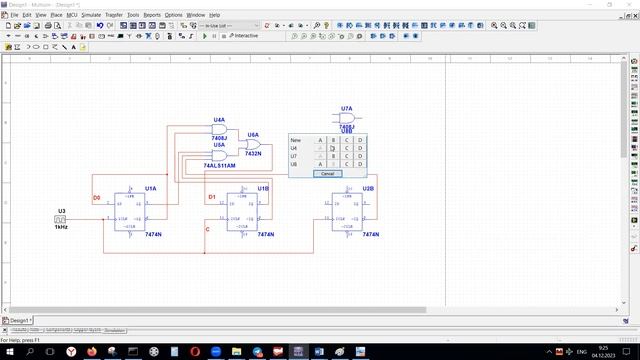Place a source component icon

pyautogui.click(x=8, y=36)
